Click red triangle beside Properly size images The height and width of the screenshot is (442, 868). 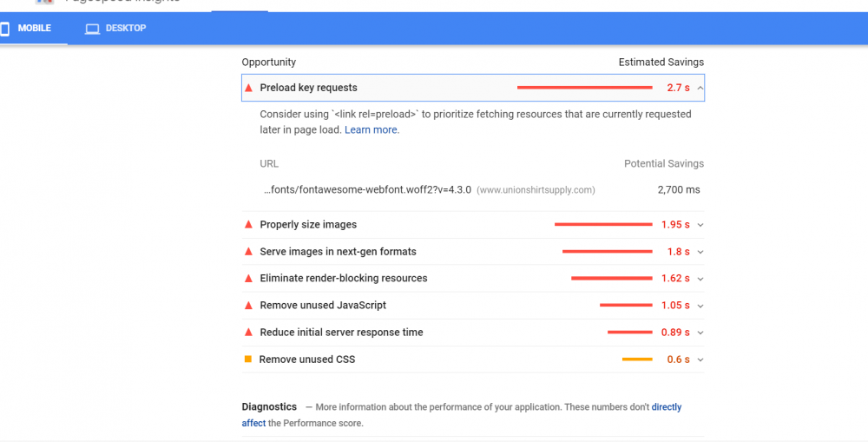click(249, 225)
